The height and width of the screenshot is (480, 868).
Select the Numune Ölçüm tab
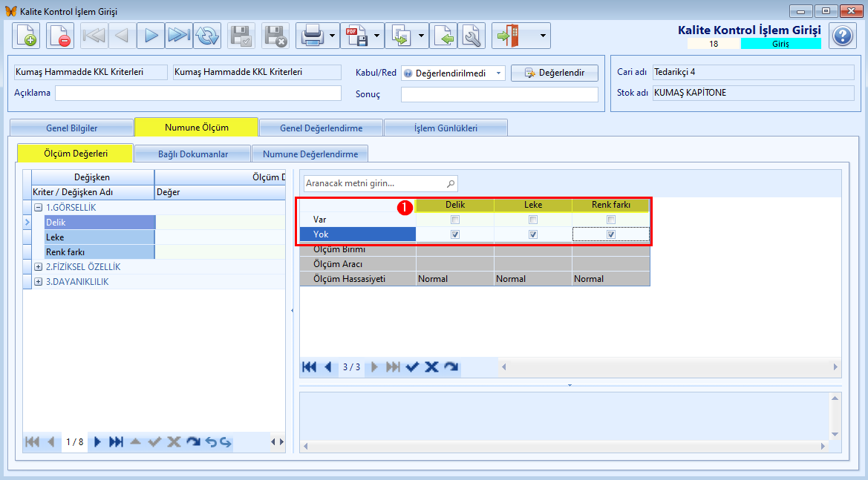(197, 127)
